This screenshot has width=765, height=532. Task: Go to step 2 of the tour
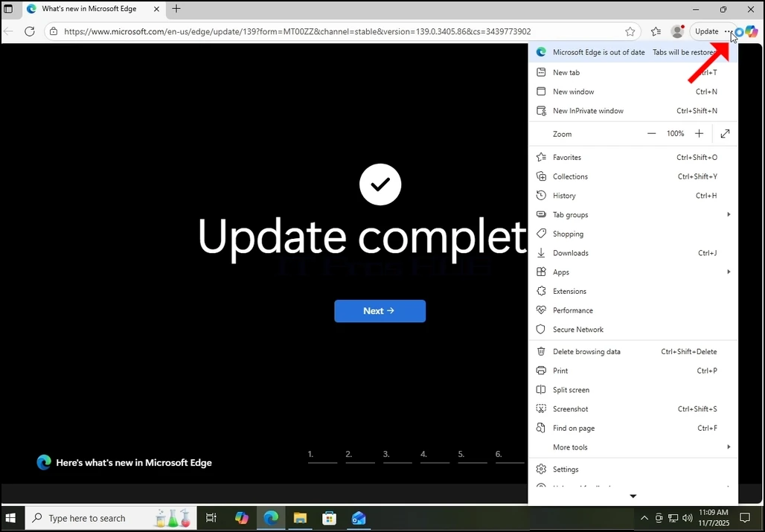coord(360,455)
